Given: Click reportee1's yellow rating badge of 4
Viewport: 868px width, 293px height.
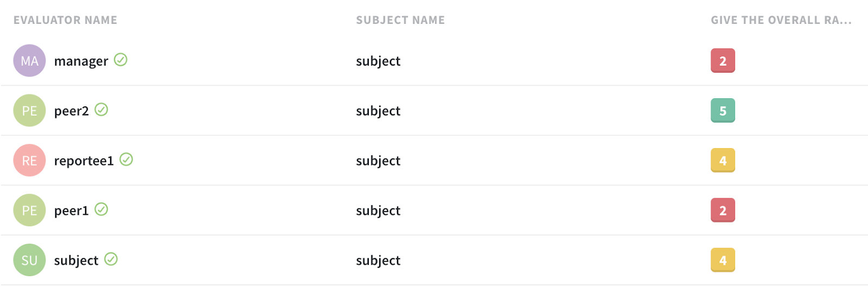Looking at the screenshot, I should point(723,161).
